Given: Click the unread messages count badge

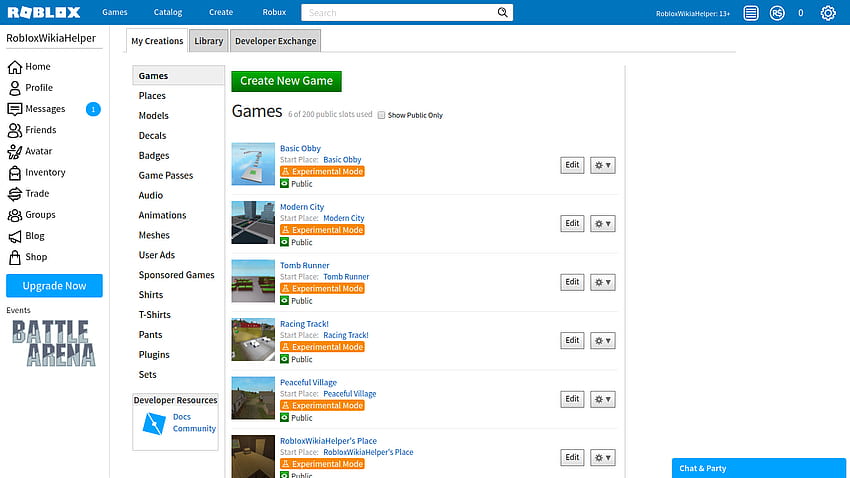Looking at the screenshot, I should [x=93, y=109].
